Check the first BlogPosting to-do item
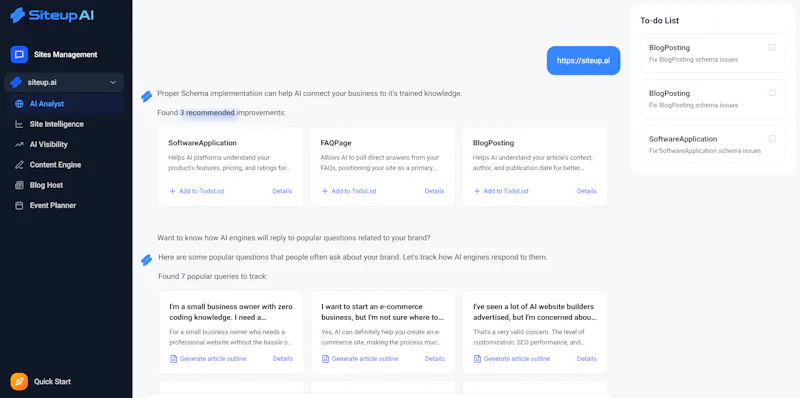 [x=772, y=47]
